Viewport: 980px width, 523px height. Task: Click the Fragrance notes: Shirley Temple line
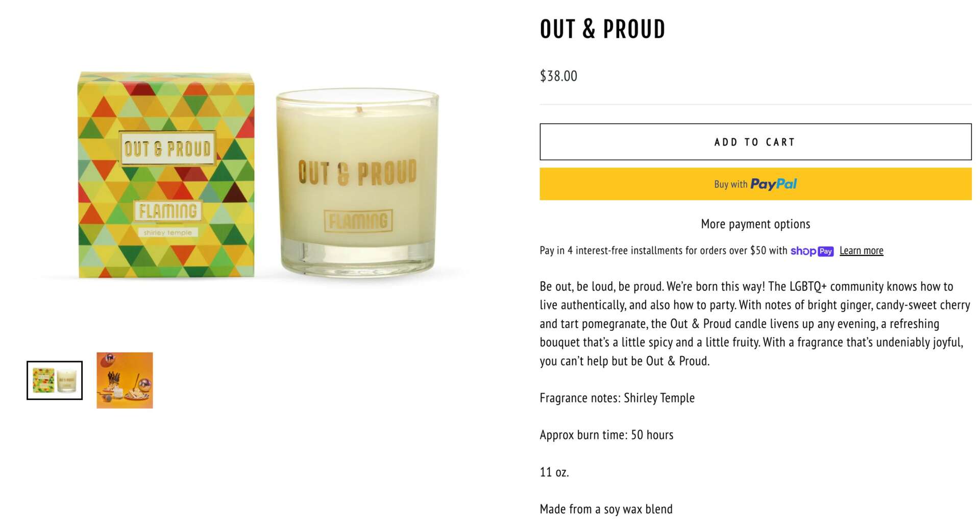pos(617,398)
